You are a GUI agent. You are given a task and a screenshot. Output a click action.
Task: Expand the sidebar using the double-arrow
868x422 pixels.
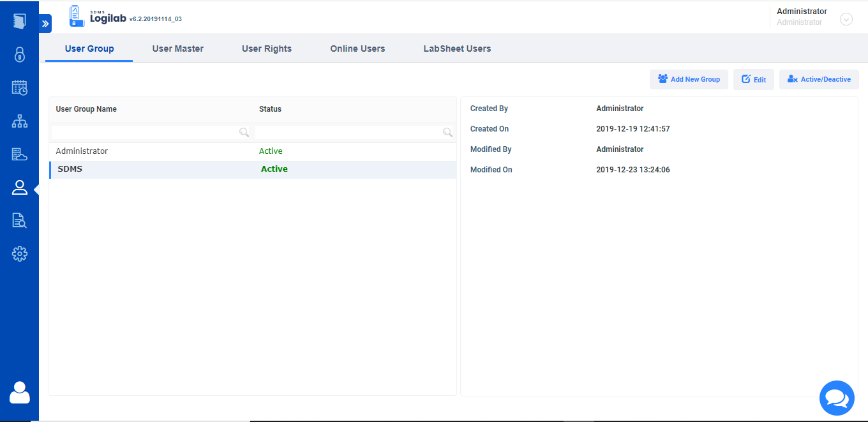tap(44, 23)
